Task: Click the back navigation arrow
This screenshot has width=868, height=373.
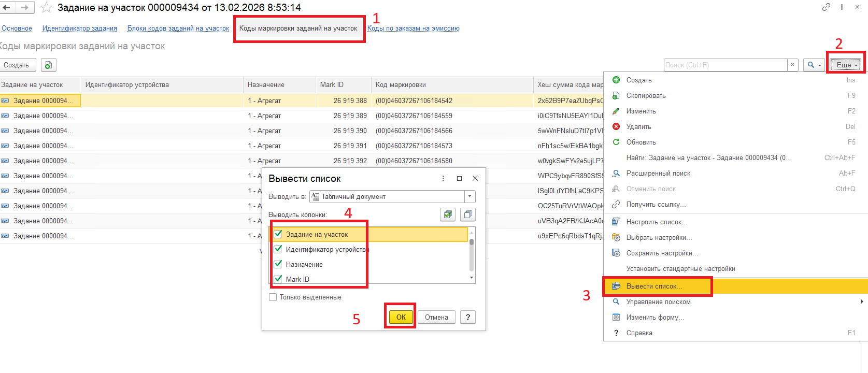Action: (x=7, y=8)
